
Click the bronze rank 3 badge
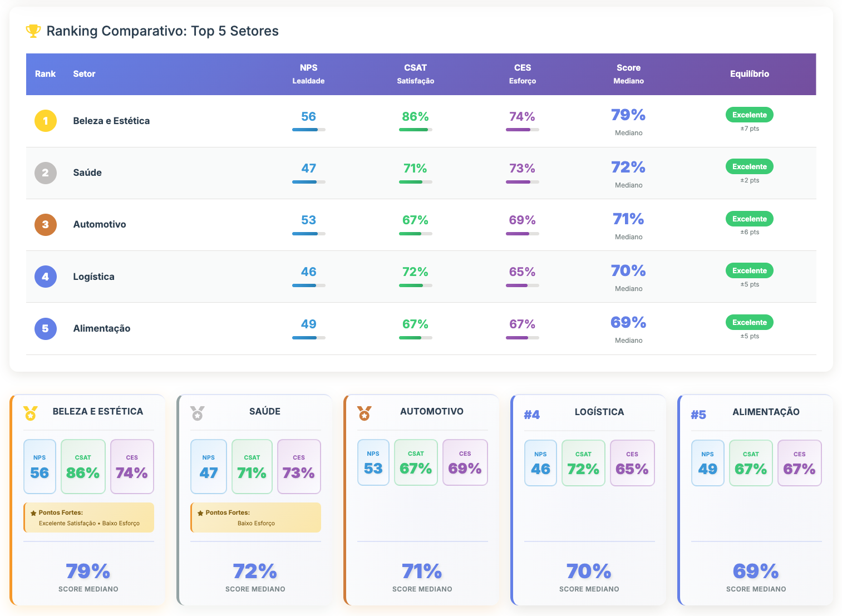(x=46, y=225)
